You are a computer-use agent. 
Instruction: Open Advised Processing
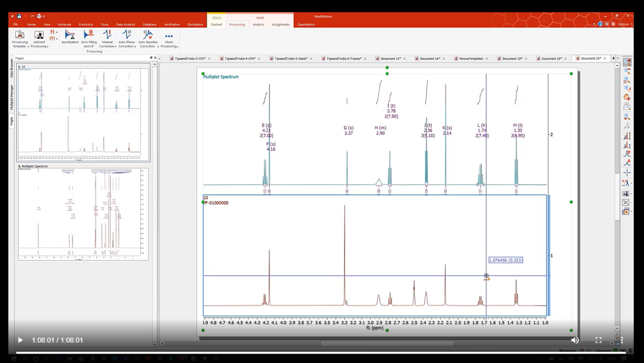tap(39, 39)
